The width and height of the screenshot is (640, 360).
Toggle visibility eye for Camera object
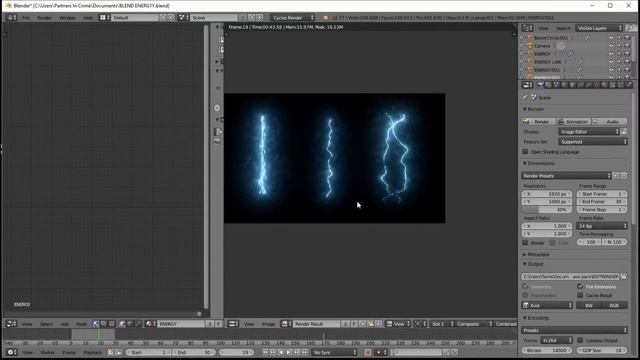point(611,46)
